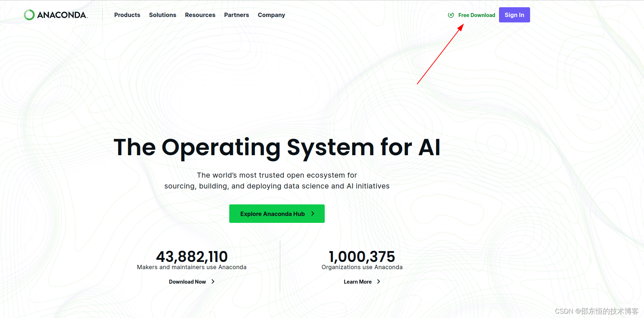Click 'Organizations use Anaconda' text
The height and width of the screenshot is (318, 644).
(x=362, y=267)
